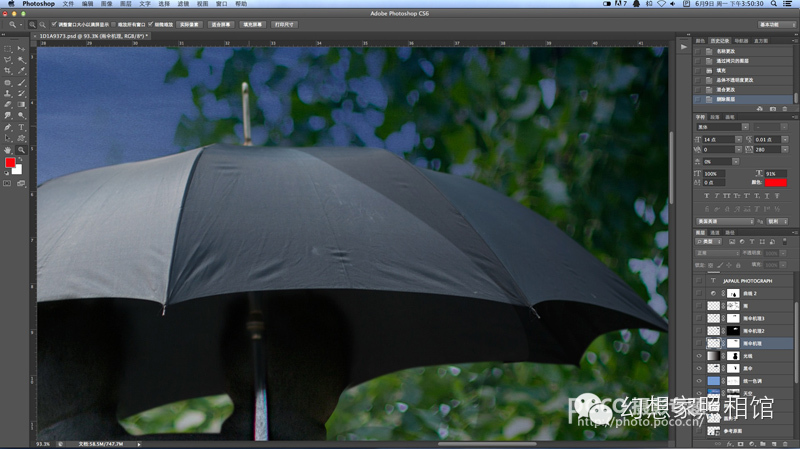Click 93.3% zoom field in status bar

43,444
